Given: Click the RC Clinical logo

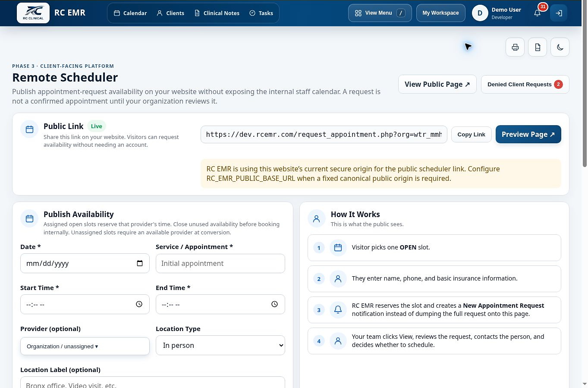Looking at the screenshot, I should (33, 13).
